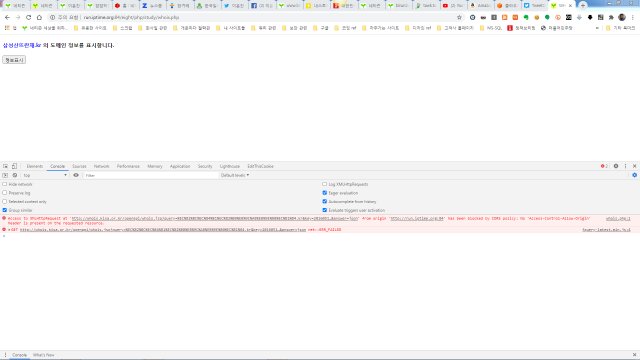Open the Apps shortcut in bookmarks bar
The height and width of the screenshot is (360, 640).
click(x=10, y=28)
